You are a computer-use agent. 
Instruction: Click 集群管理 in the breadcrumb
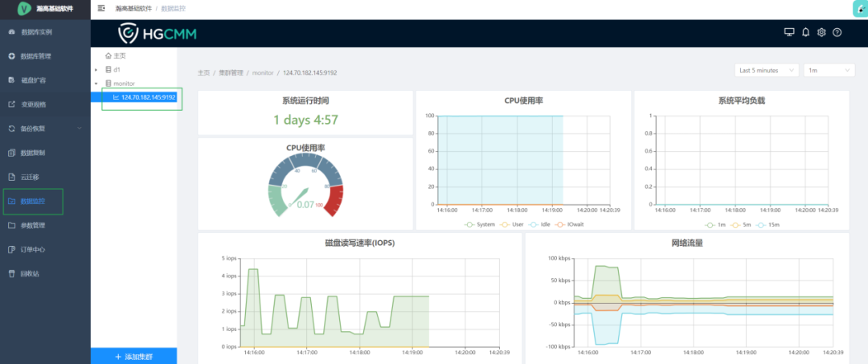point(231,72)
